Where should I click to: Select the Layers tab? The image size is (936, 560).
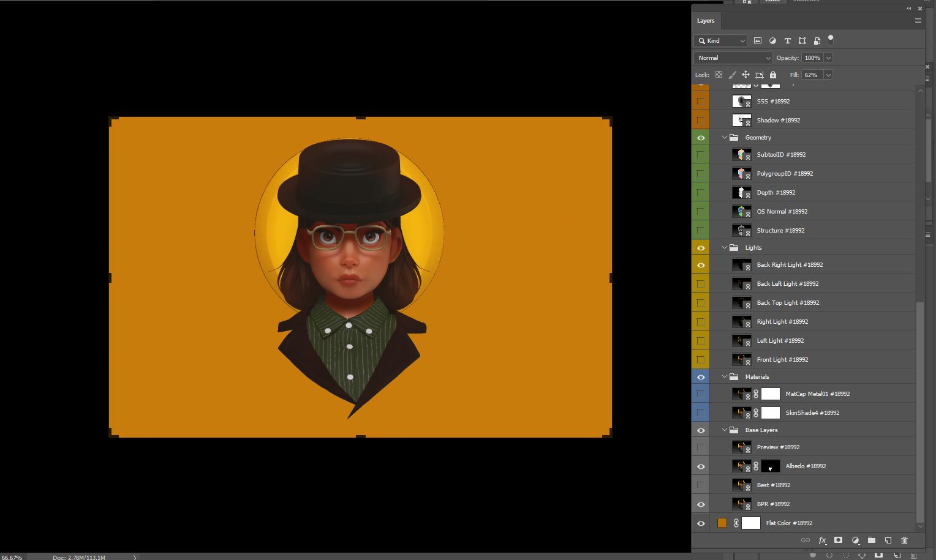[706, 21]
